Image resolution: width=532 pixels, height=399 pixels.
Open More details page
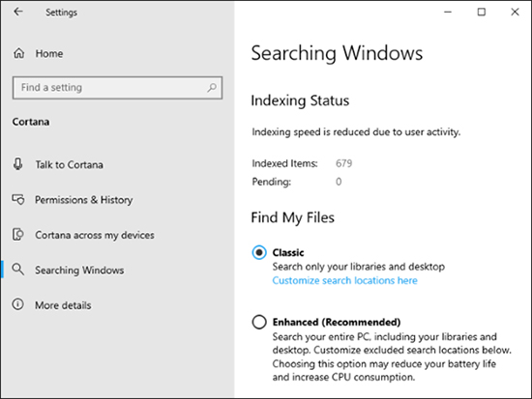[x=63, y=305]
